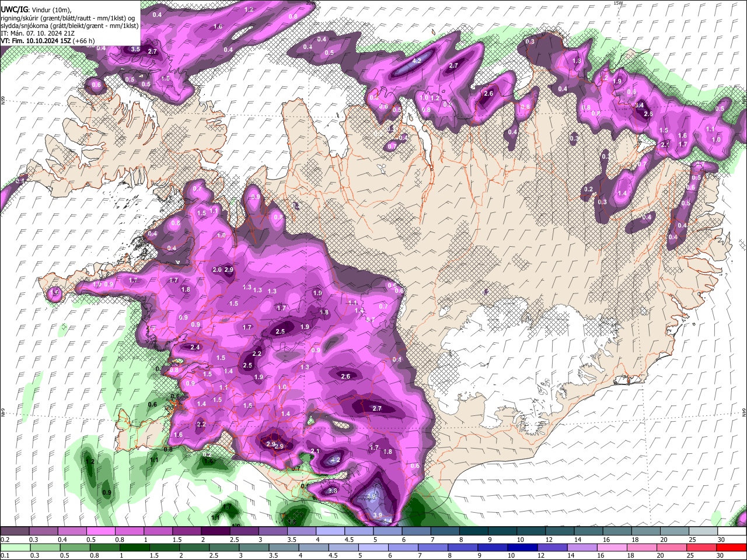The height and width of the screenshot is (560, 747).
Task: Click the black 0.9 value in the green rain area
Action: (x=107, y=493)
